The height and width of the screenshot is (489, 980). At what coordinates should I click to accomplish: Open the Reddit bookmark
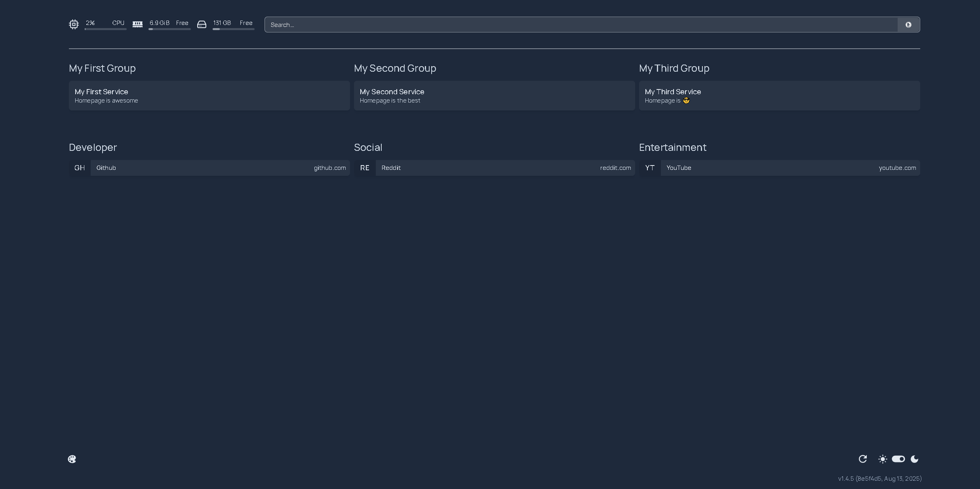(494, 168)
